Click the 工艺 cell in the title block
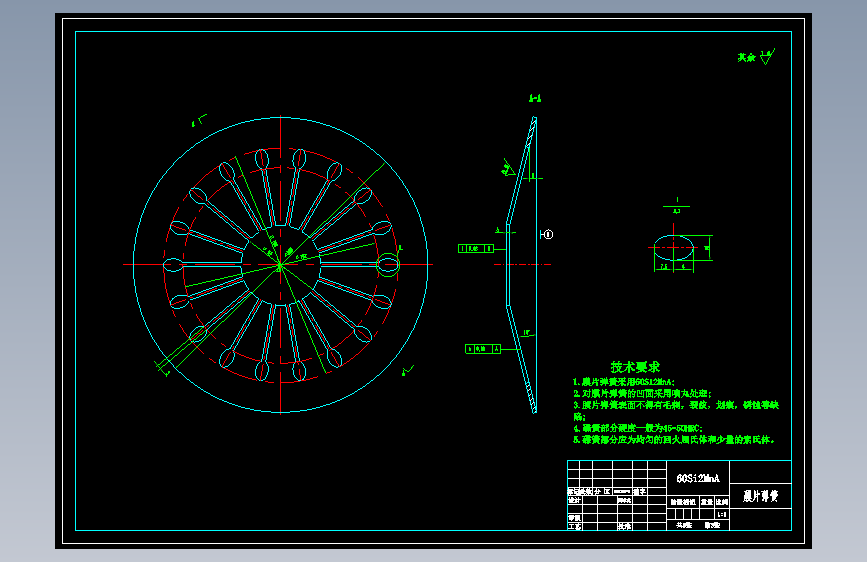 pyautogui.click(x=575, y=527)
